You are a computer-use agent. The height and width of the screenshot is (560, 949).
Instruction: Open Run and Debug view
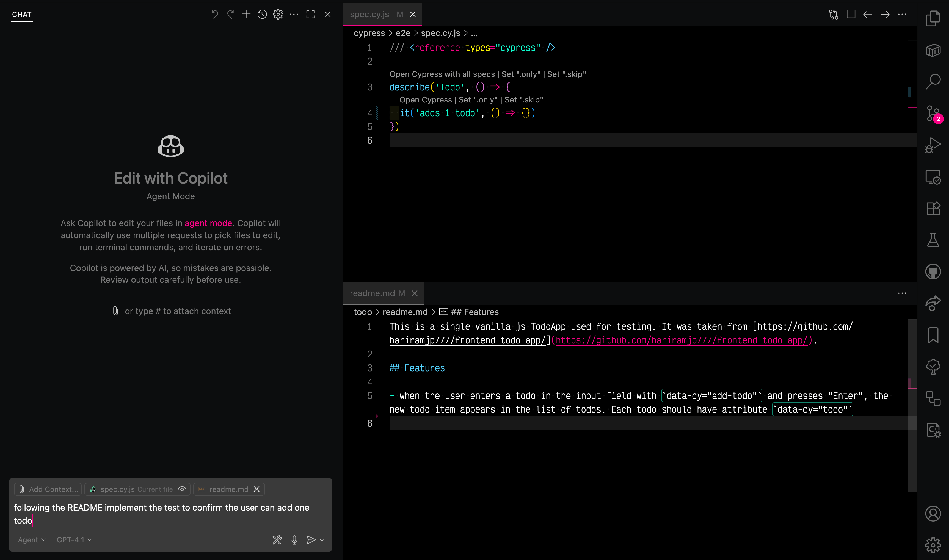[x=933, y=145]
